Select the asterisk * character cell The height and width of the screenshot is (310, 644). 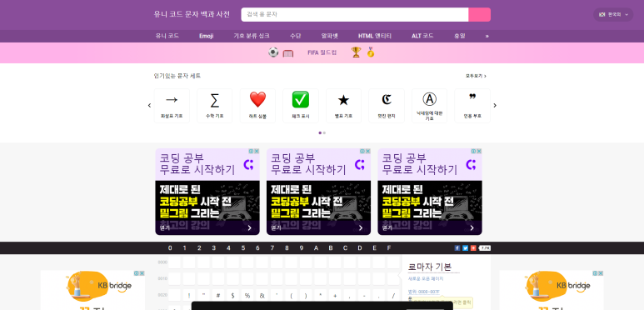pyautogui.click(x=321, y=295)
